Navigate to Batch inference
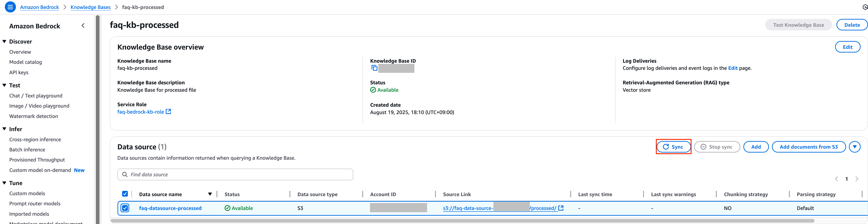The image size is (868, 224). click(27, 150)
